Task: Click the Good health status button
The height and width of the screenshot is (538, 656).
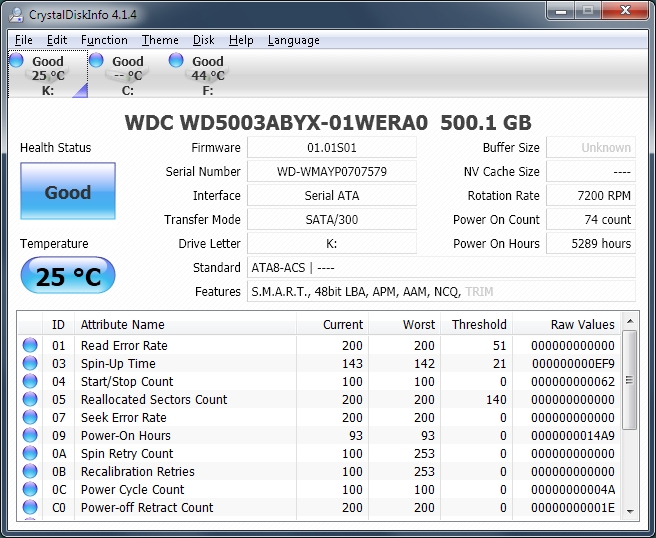Action: (x=68, y=191)
